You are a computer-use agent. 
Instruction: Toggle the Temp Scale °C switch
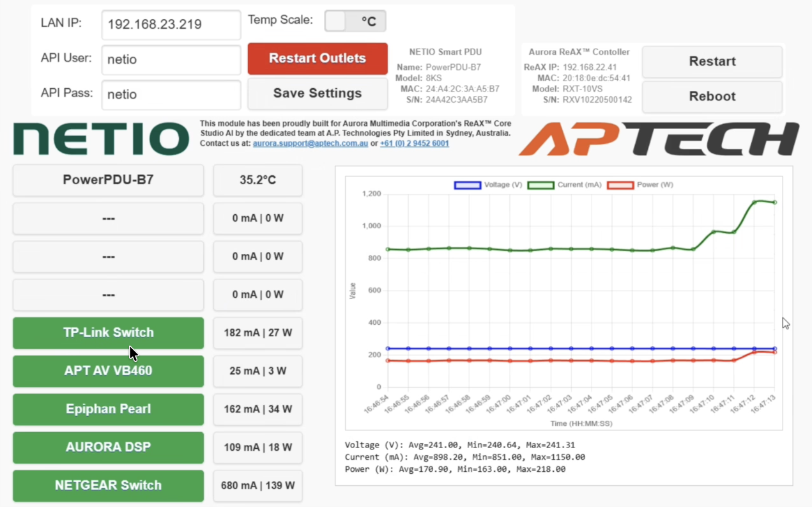point(355,21)
